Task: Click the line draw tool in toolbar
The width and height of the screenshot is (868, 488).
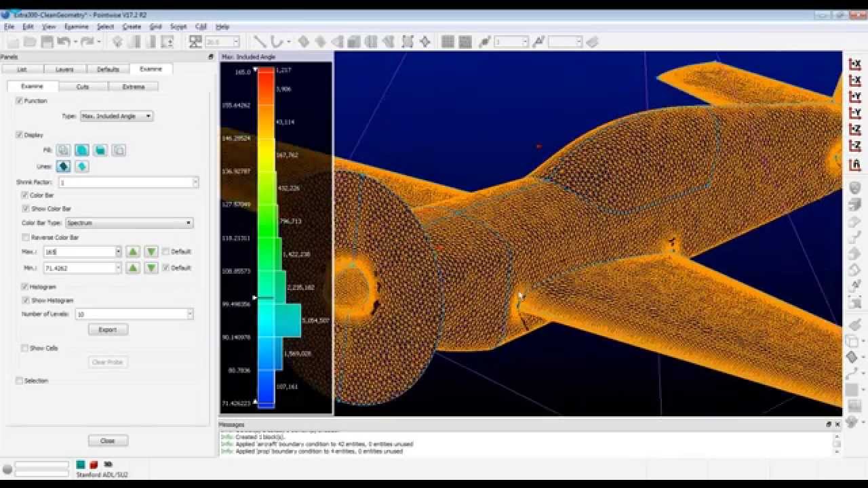Action: [x=260, y=42]
